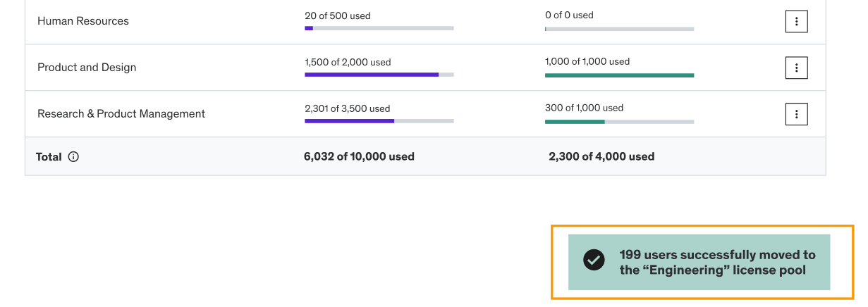Open the Product and Design kebab menu
Screen dimensions: 868x307
[x=796, y=68]
